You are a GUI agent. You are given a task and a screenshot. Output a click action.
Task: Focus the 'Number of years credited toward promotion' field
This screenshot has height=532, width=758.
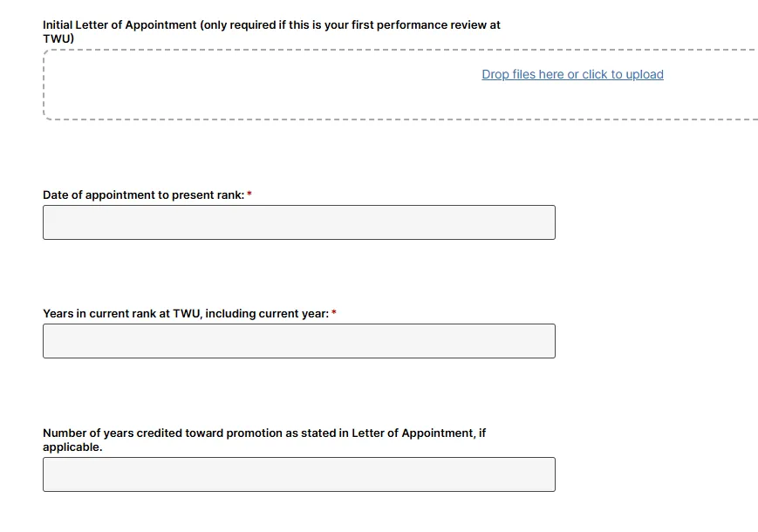click(298, 474)
